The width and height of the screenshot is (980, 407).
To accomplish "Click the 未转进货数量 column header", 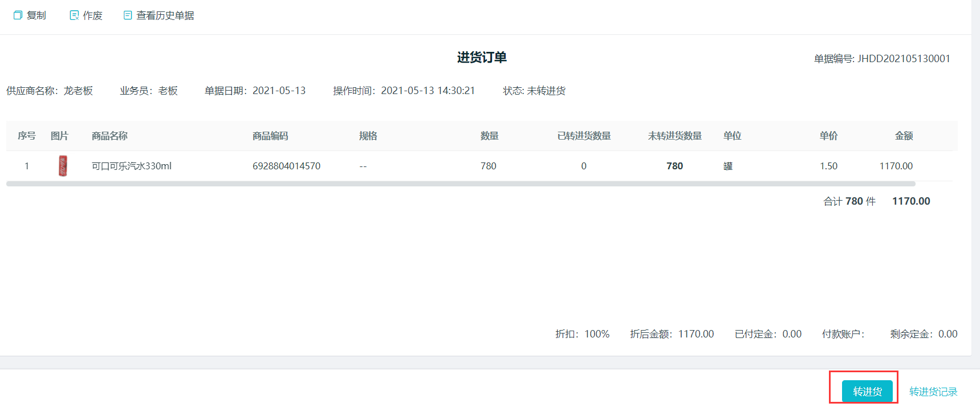I will pyautogui.click(x=674, y=136).
